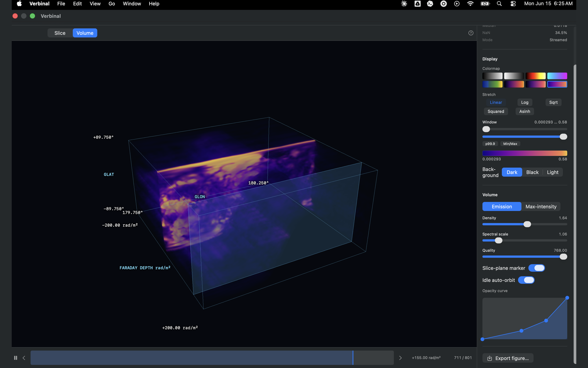Apply the p99.9 window preset
Screen dimensions: 588x368
click(490, 144)
